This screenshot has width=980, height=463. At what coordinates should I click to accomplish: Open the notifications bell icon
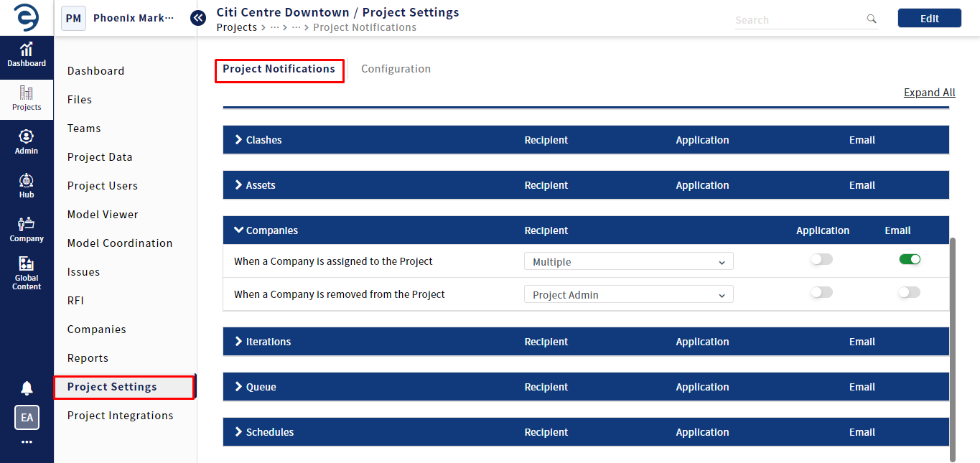(x=27, y=388)
